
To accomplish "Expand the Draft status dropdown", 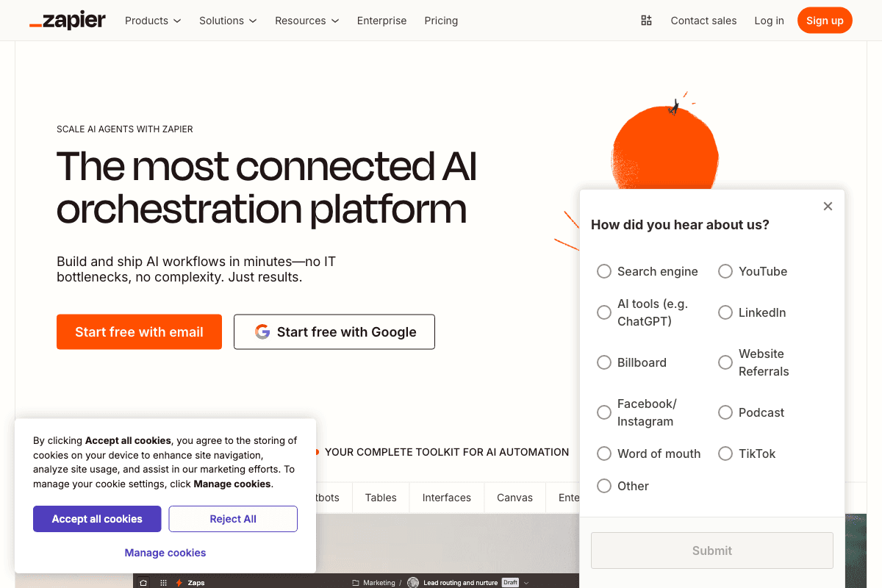I will click(x=526, y=582).
